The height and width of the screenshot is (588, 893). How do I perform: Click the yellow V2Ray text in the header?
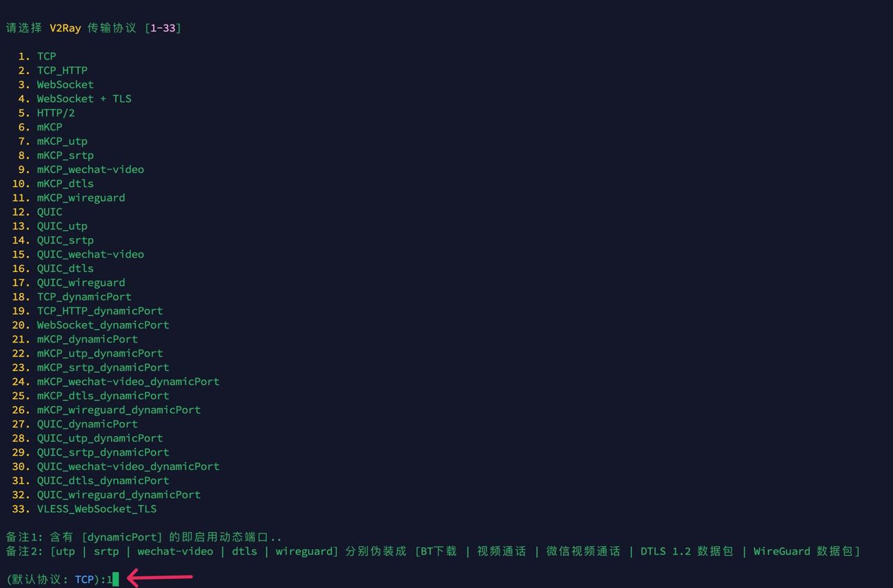pyautogui.click(x=65, y=29)
